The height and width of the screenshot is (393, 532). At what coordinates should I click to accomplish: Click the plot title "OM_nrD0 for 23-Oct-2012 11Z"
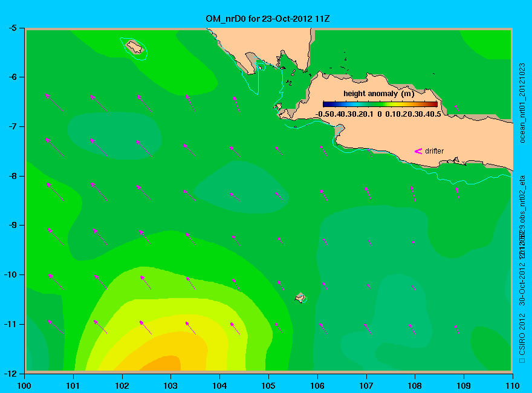pyautogui.click(x=267, y=19)
